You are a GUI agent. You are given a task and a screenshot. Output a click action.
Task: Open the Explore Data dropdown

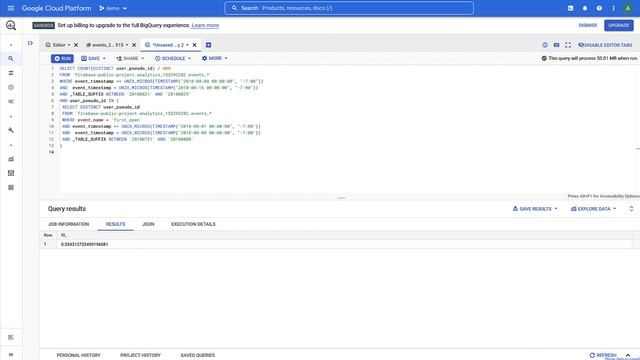[x=593, y=209]
